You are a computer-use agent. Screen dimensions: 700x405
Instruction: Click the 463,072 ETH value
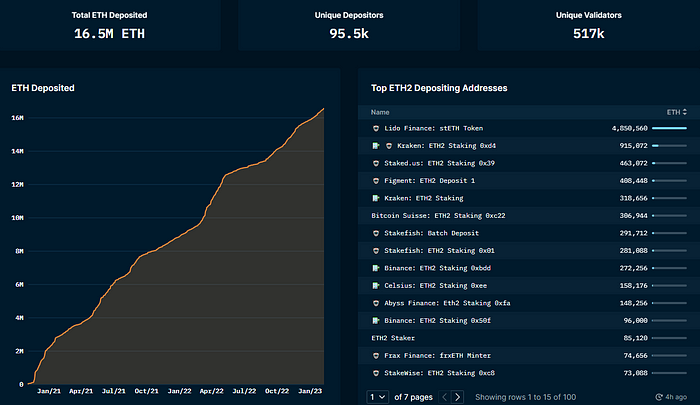click(633, 163)
